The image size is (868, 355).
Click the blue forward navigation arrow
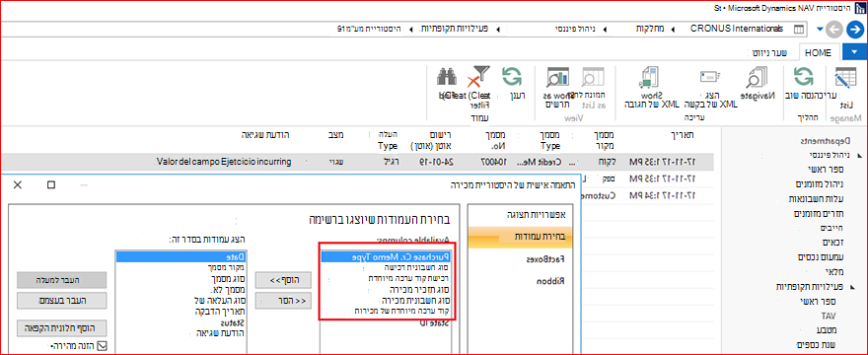(855, 30)
